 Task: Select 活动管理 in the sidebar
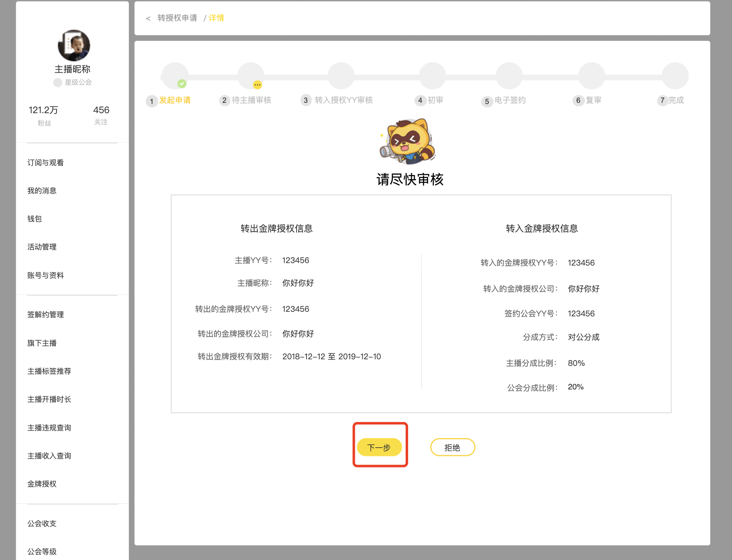coord(42,247)
